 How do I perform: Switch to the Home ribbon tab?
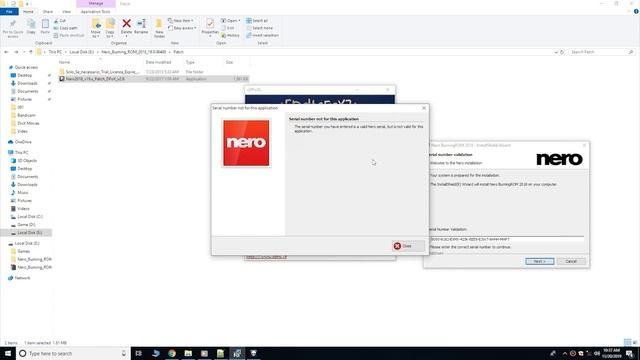pyautogui.click(x=28, y=12)
